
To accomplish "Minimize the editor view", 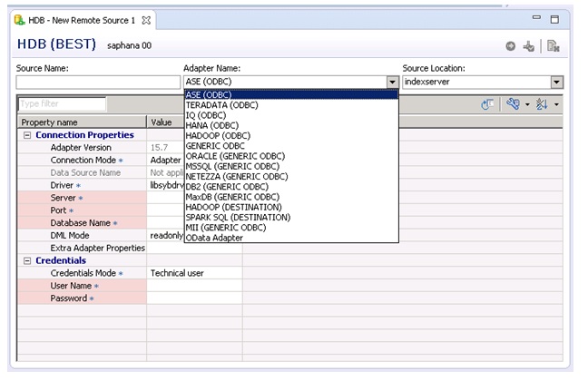I will point(536,17).
